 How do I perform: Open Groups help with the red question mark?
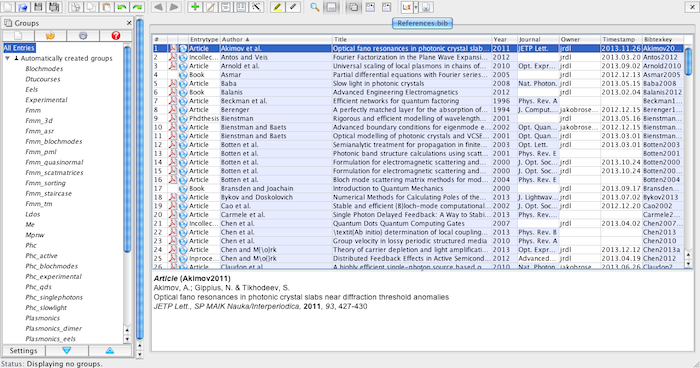pos(116,36)
